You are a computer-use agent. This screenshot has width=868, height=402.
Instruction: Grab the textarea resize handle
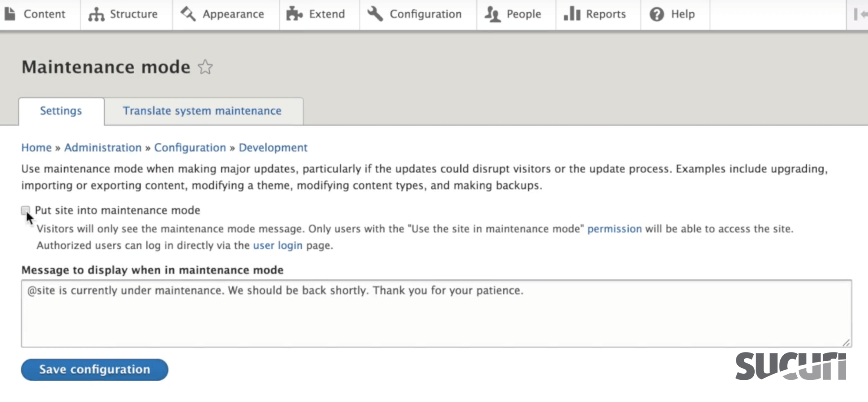point(846,342)
